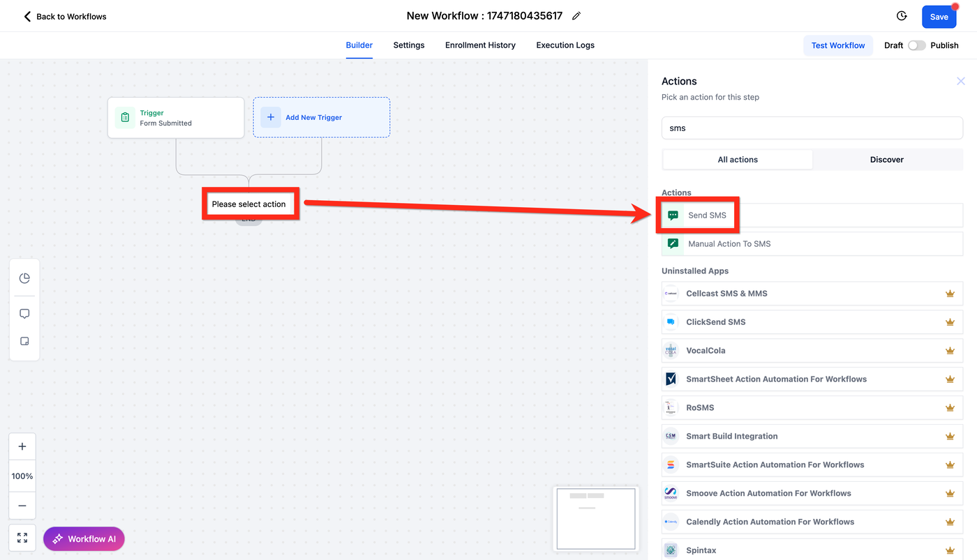977x560 pixels.
Task: Click the Smoove Action Automation For Workflows label
Action: click(769, 494)
